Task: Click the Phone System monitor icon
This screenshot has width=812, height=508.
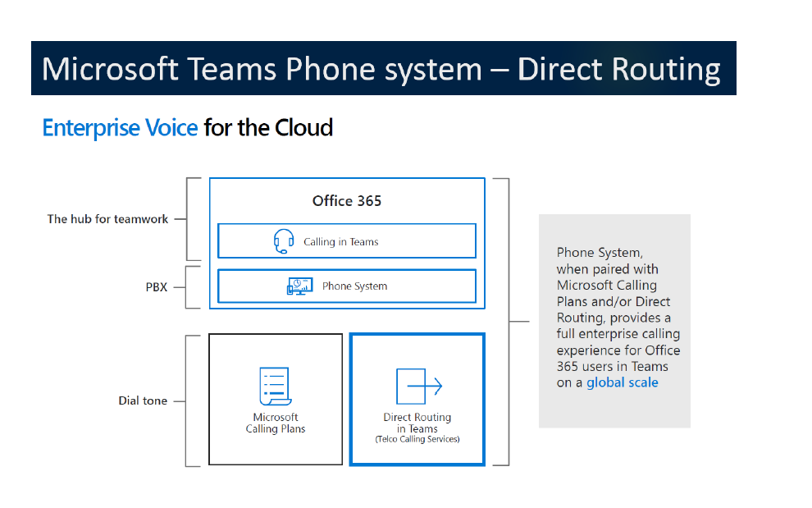Action: 299,286
